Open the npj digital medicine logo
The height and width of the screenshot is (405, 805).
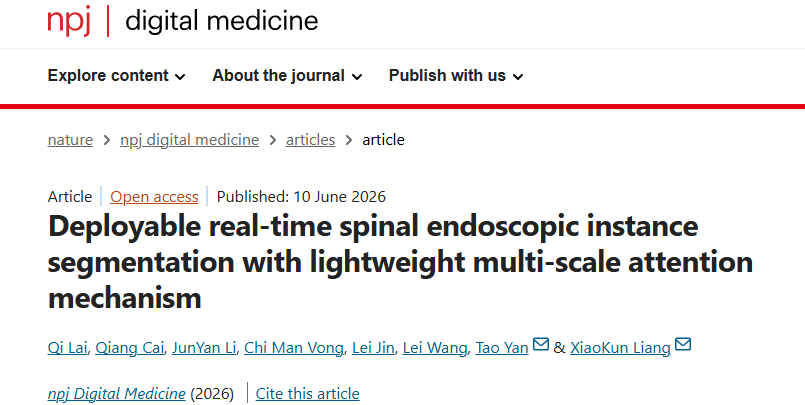tap(183, 22)
